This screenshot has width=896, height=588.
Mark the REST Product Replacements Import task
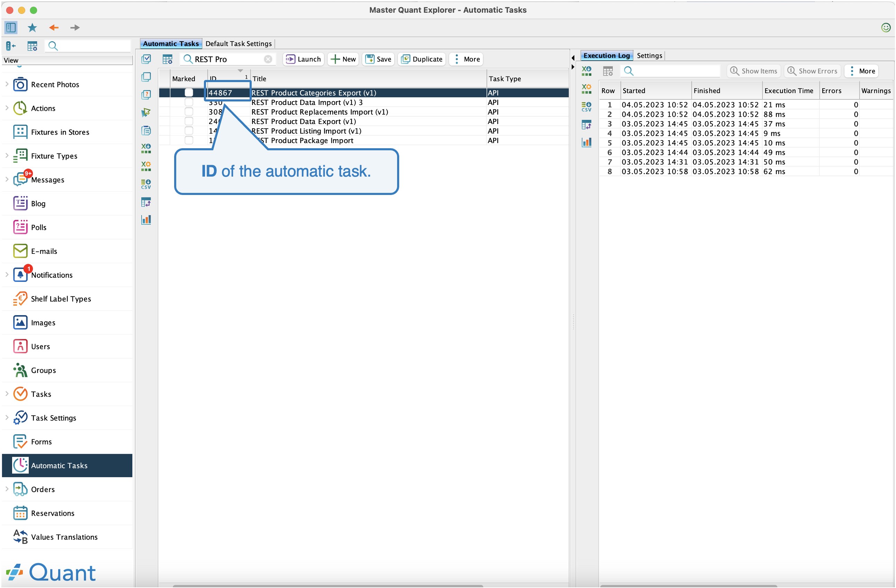coord(189,112)
